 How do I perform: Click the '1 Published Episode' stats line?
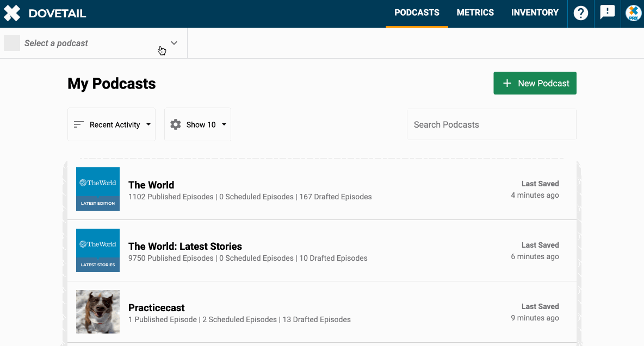tap(239, 320)
